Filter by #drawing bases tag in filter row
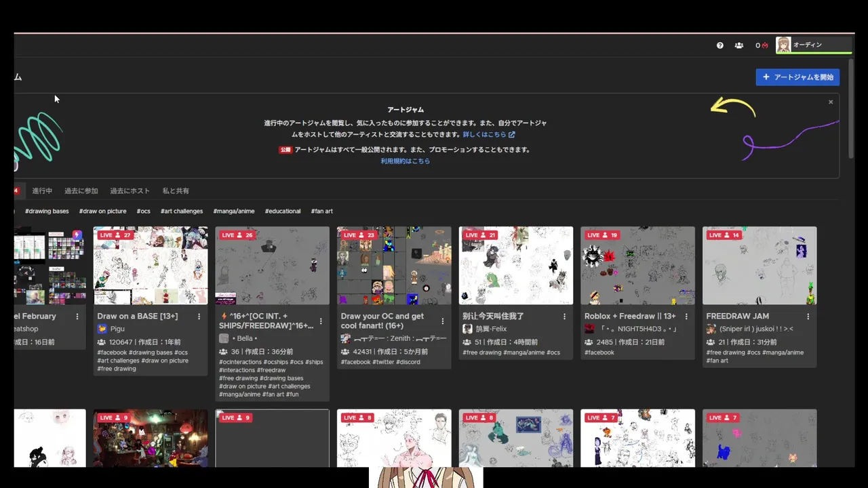 [x=47, y=211]
